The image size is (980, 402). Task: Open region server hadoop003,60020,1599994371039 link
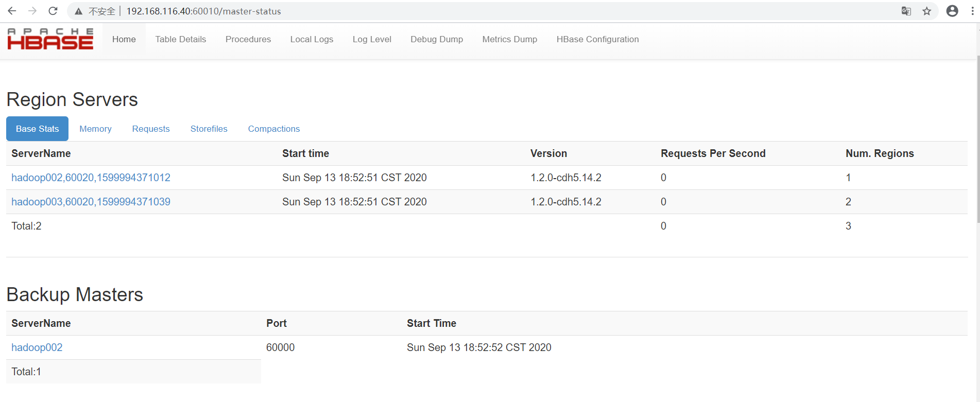click(91, 202)
